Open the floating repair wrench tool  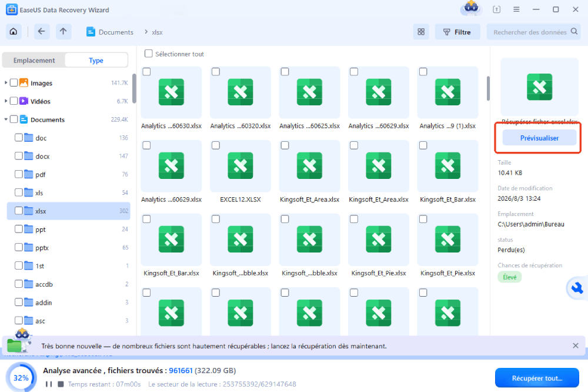click(577, 288)
